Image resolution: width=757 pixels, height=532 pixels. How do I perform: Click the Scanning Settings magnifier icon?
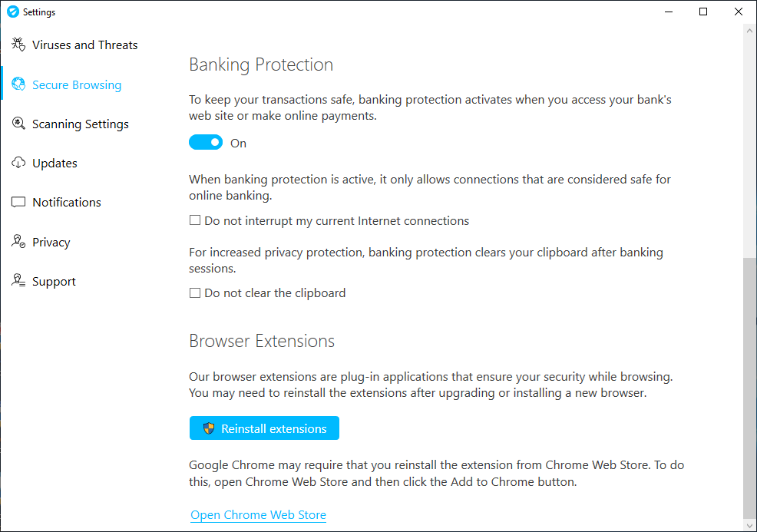click(18, 124)
